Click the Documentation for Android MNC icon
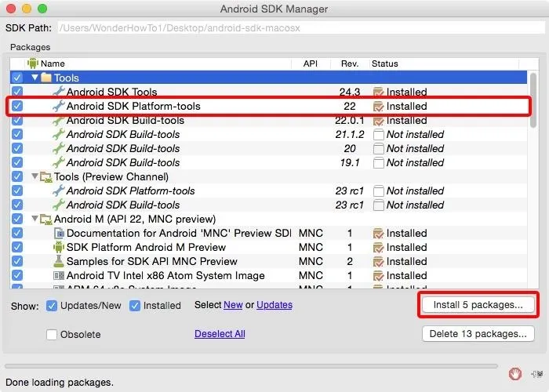The width and height of the screenshot is (549, 392). 59,233
